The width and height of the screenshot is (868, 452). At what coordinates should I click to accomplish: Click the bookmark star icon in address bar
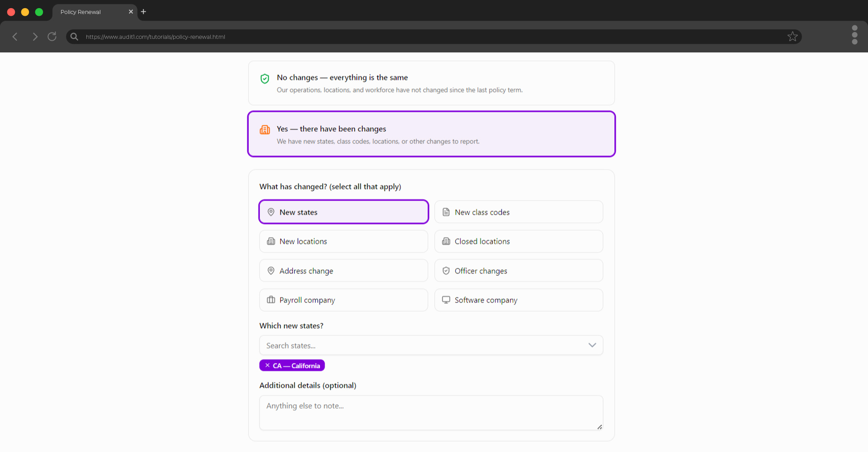click(x=792, y=37)
